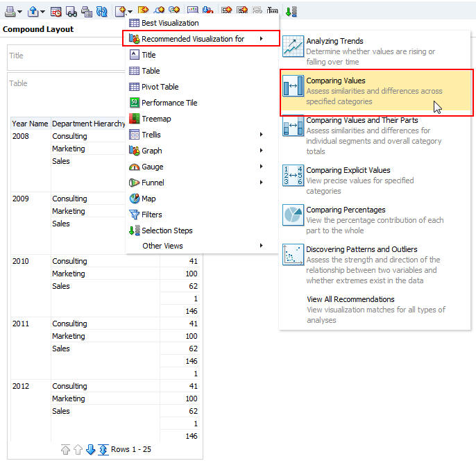Expand arrow next to Recommended Visualization for

coord(261,39)
